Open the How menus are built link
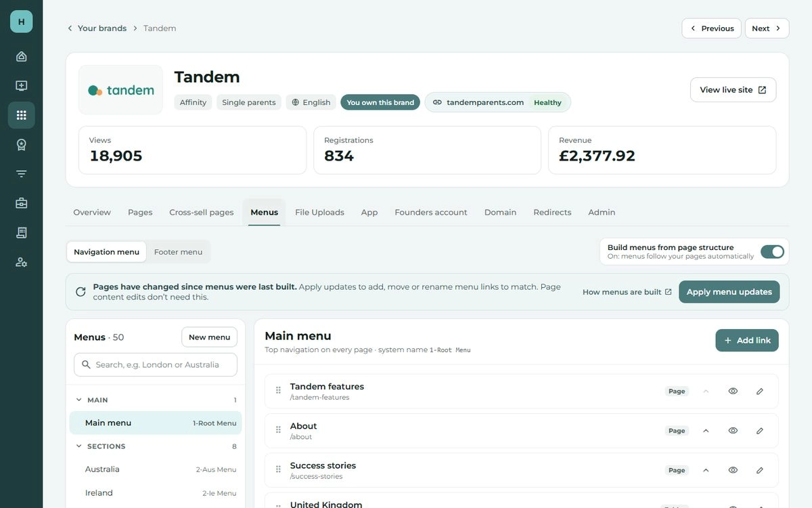The image size is (812, 508). 627,292
